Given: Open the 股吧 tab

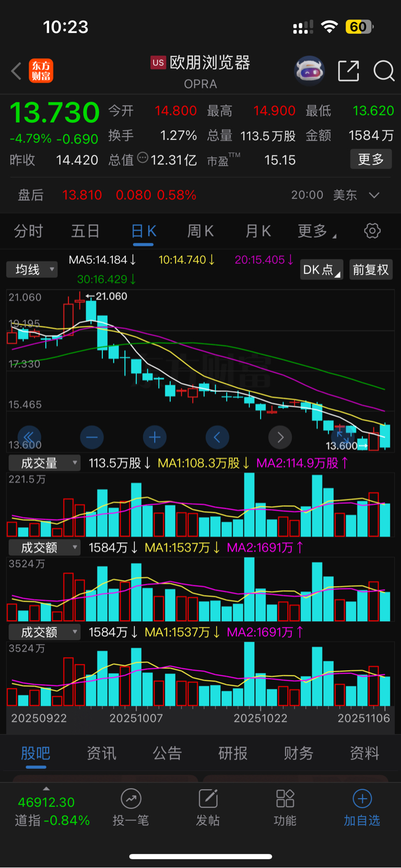Looking at the screenshot, I should pos(36,753).
